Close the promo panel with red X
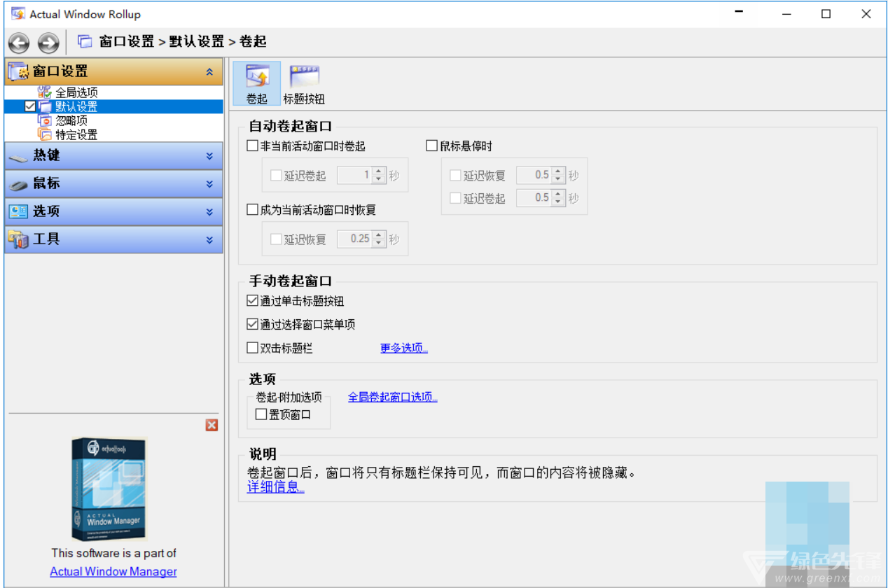 point(211,425)
